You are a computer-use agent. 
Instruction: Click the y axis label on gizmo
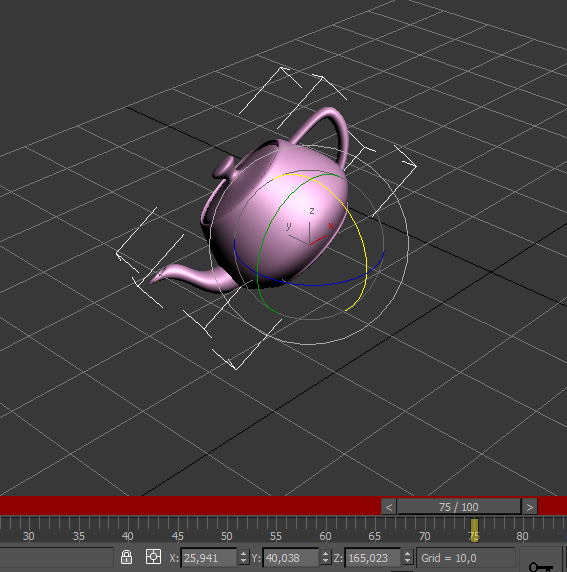point(289,227)
